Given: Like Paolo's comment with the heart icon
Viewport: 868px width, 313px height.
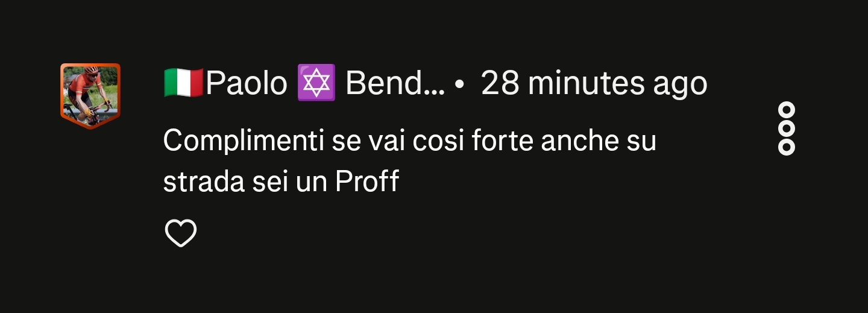Looking at the screenshot, I should point(181,233).
